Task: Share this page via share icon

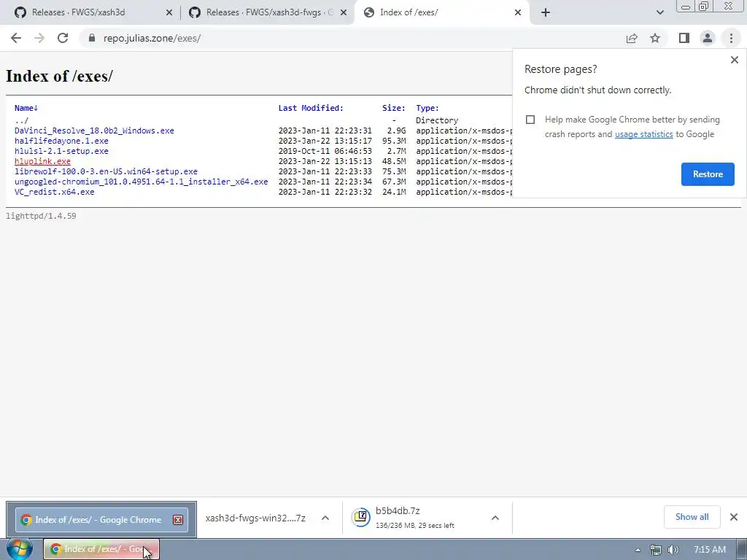Action: pos(632,38)
